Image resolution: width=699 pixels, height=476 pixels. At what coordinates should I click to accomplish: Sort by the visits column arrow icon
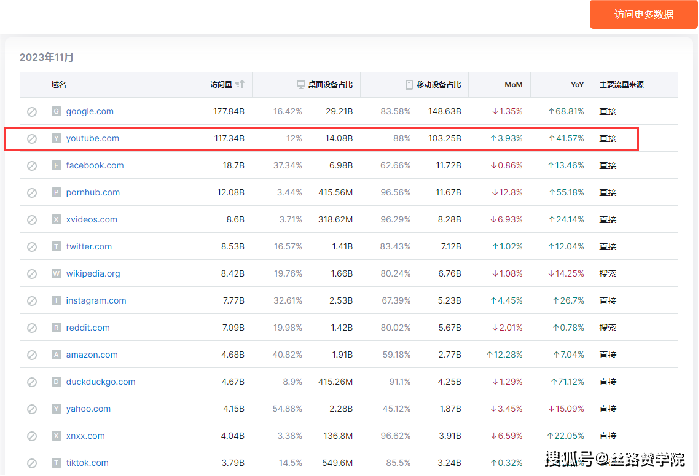[240, 84]
